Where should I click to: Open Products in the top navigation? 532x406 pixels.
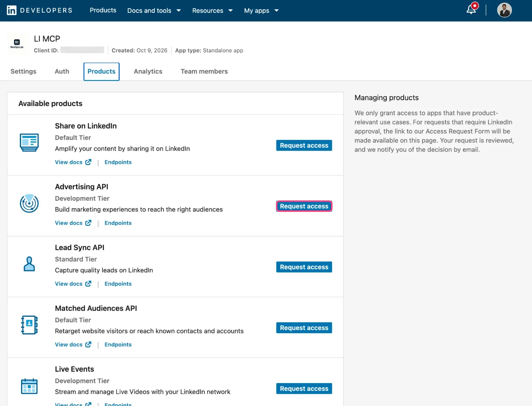(103, 10)
